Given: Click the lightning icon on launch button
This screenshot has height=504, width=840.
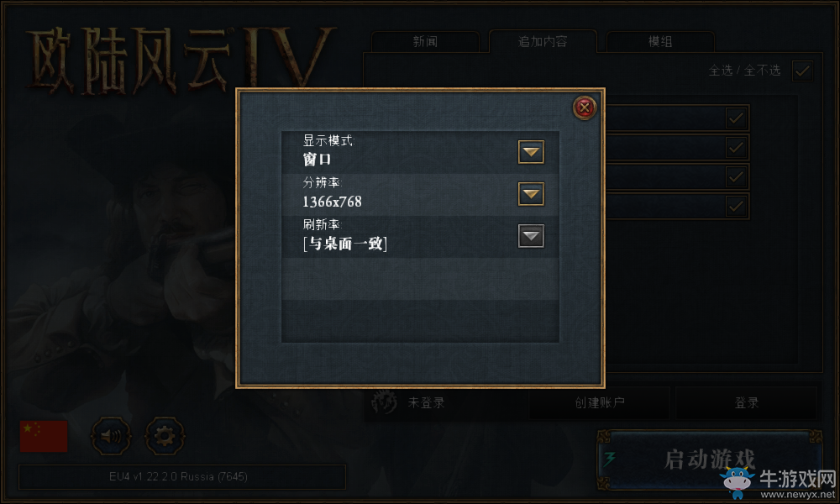Looking at the screenshot, I should (610, 459).
